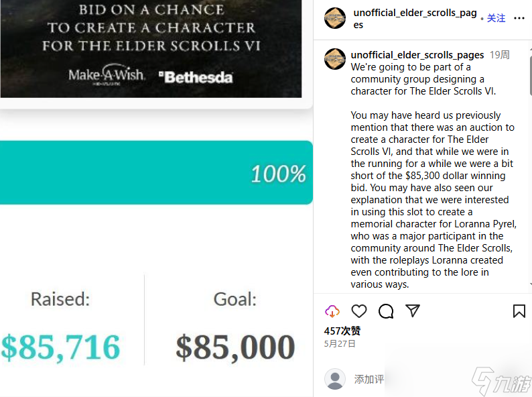532x397 pixels.
Task: Click the caption author's avatar
Action: pos(334,58)
